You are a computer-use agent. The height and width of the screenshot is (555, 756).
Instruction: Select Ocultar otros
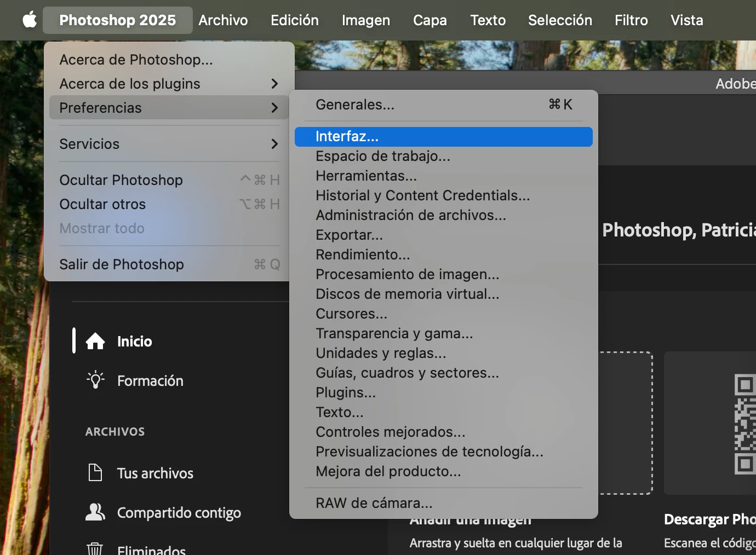point(169,204)
